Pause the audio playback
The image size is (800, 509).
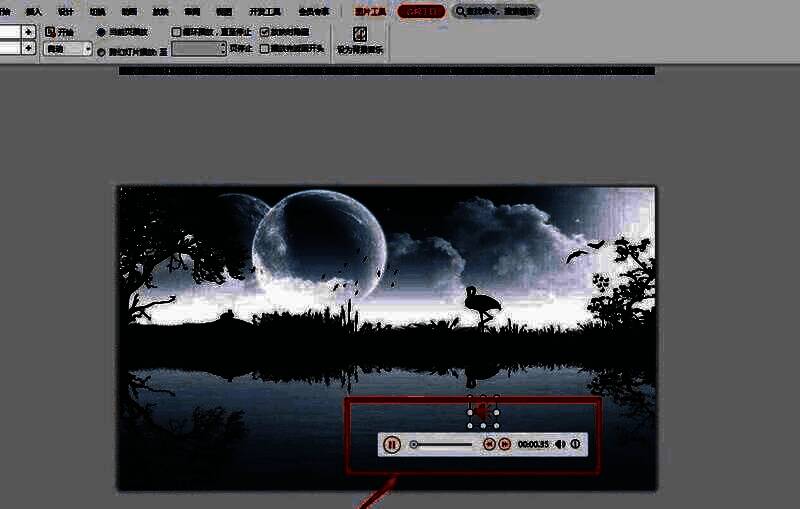tap(392, 444)
